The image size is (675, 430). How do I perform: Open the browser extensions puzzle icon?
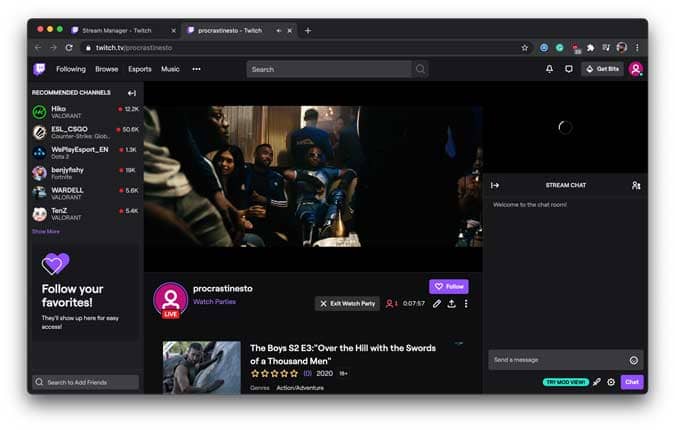(x=591, y=47)
